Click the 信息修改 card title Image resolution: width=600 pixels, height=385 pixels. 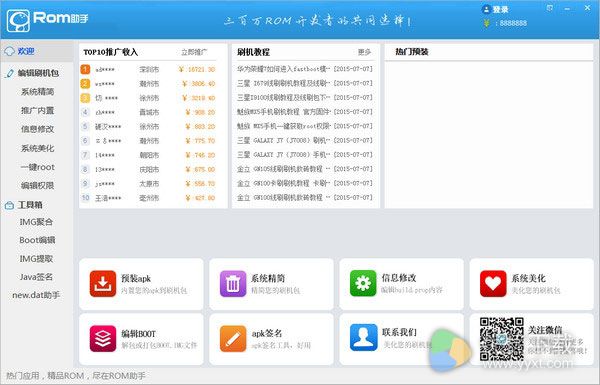click(x=399, y=277)
